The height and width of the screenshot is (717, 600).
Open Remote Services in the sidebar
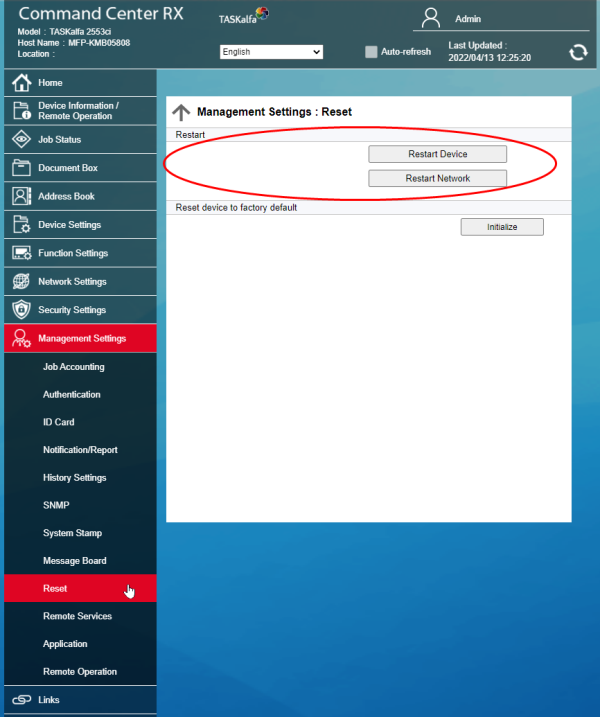point(77,616)
